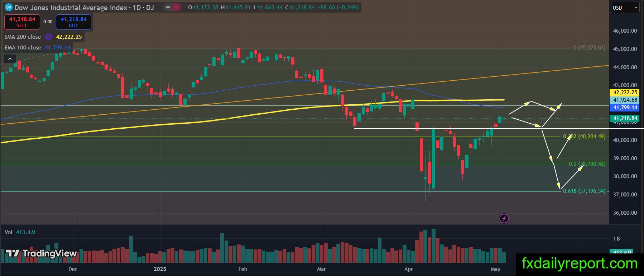Click the Dec label on time axis
644x276 pixels.
pyautogui.click(x=73, y=269)
